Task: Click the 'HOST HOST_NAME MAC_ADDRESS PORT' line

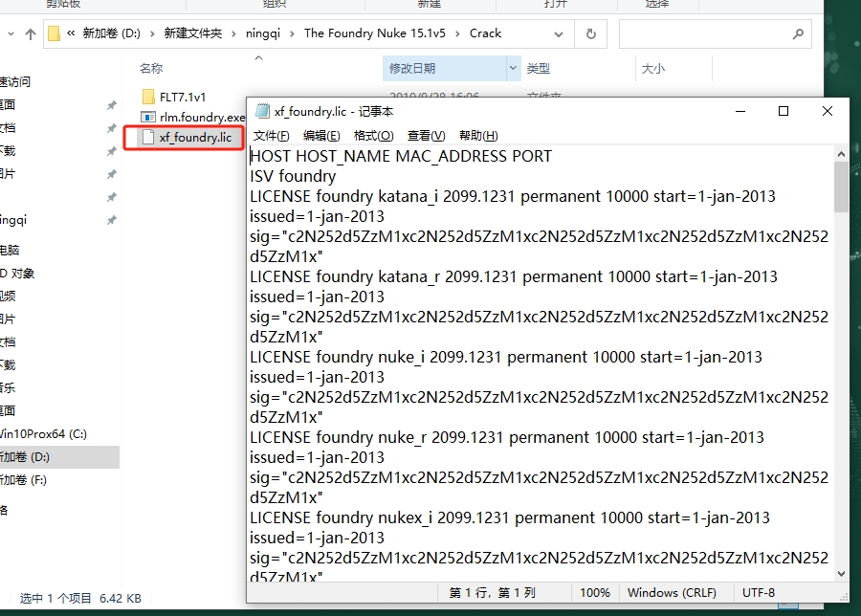Action: coord(401,157)
